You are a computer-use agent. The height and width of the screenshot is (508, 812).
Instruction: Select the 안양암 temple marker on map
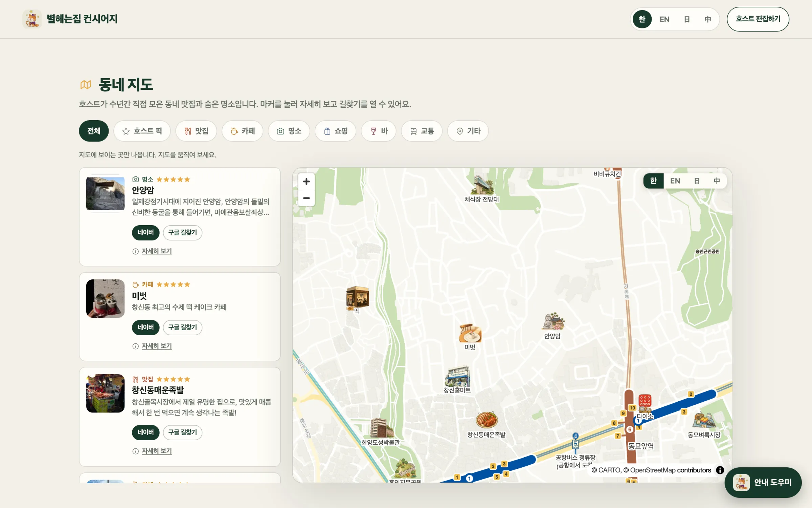(x=553, y=321)
